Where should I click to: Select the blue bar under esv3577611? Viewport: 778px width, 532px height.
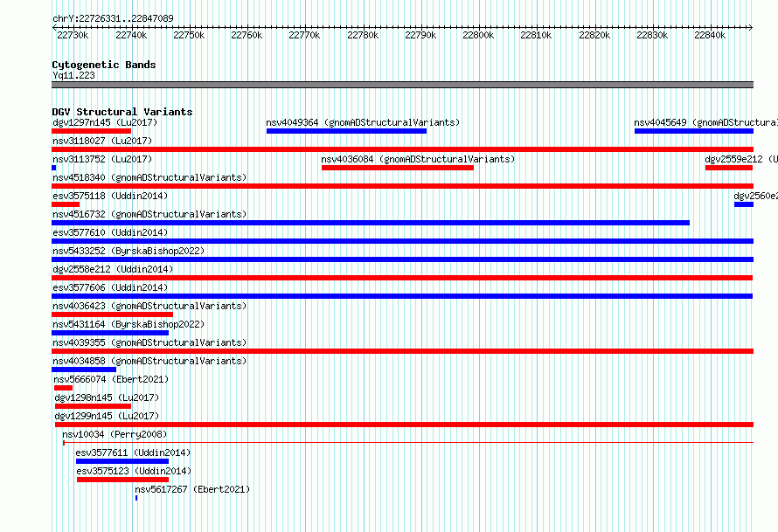point(122,461)
